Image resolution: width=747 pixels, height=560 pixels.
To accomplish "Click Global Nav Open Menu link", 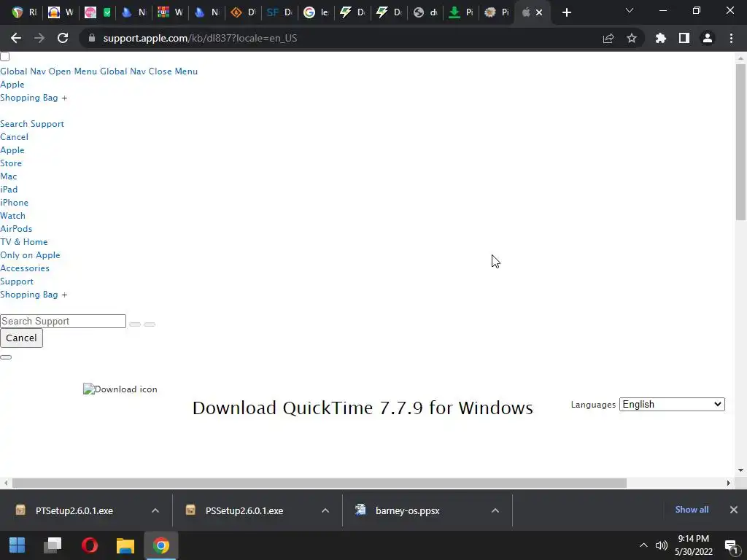I will [49, 71].
